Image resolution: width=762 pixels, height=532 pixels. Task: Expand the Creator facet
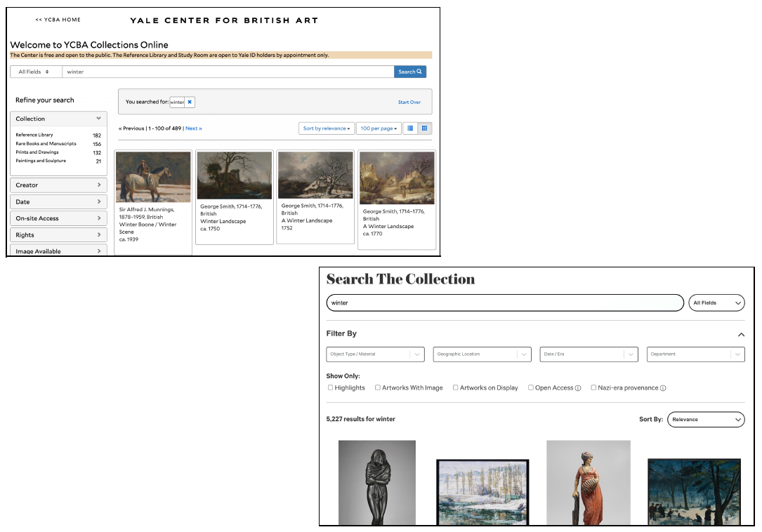[x=58, y=185]
